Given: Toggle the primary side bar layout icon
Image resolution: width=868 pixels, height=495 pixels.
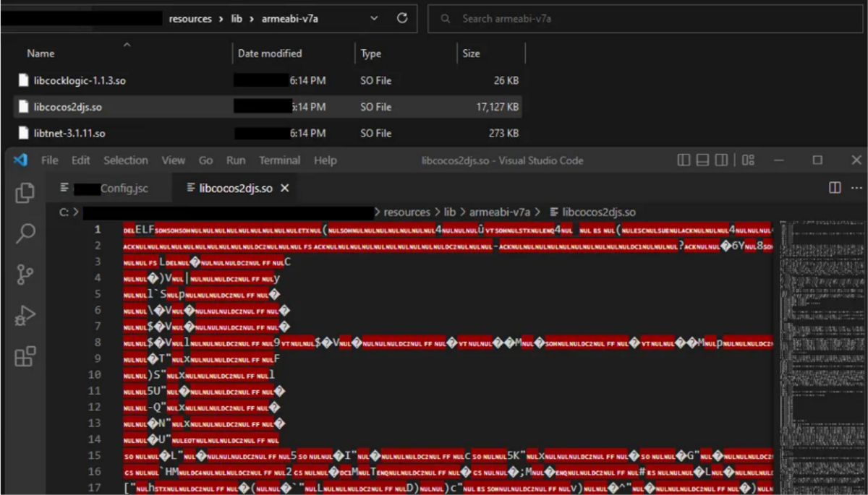Looking at the screenshot, I should (684, 160).
